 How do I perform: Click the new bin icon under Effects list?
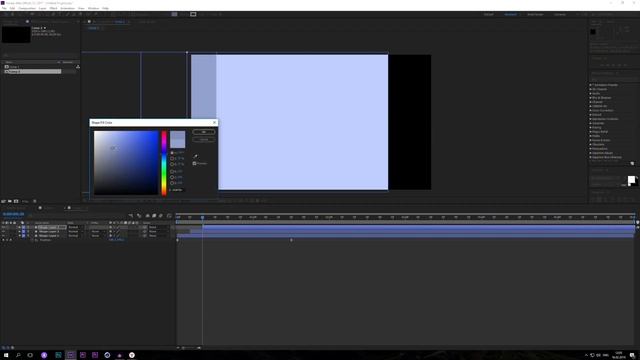pyautogui.click(x=632, y=163)
